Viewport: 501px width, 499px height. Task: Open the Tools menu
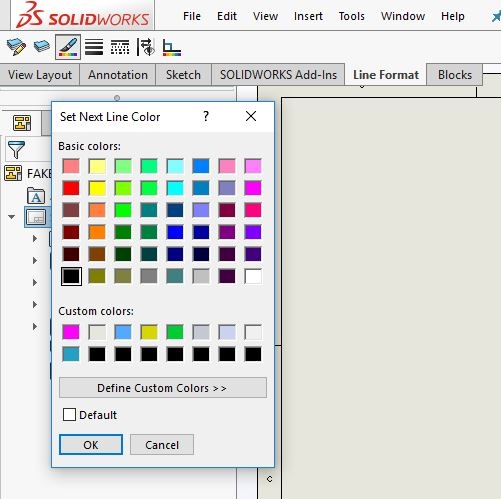tap(351, 16)
